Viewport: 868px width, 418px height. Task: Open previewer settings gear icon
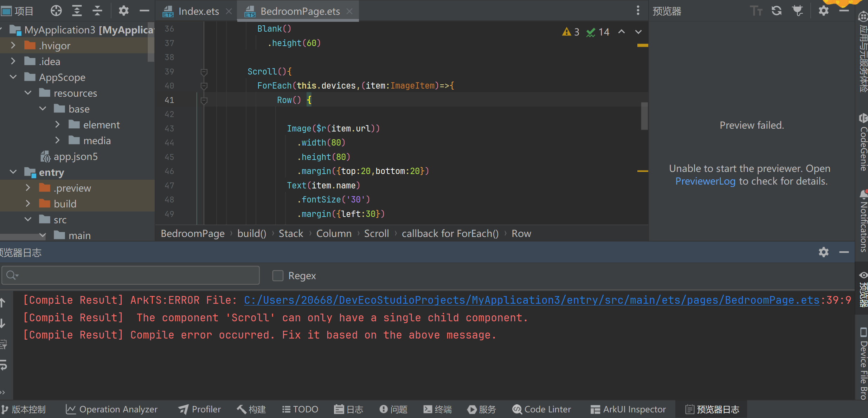click(823, 11)
